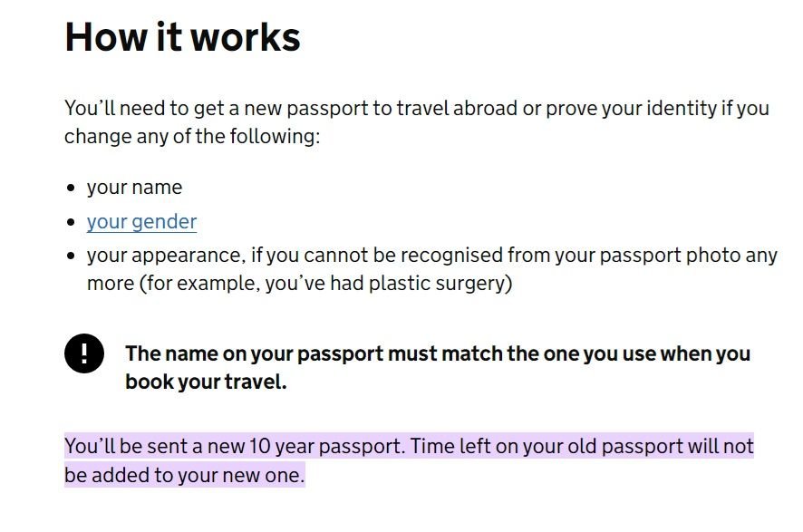Viewport: 803px width, 532px height.
Task: Click the bullet dot beside "your name"
Action: pyautogui.click(x=72, y=189)
